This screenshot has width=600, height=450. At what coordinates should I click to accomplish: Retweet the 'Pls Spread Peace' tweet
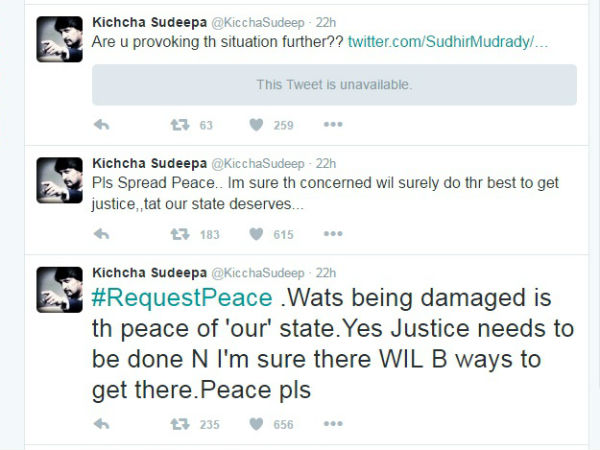pos(180,234)
